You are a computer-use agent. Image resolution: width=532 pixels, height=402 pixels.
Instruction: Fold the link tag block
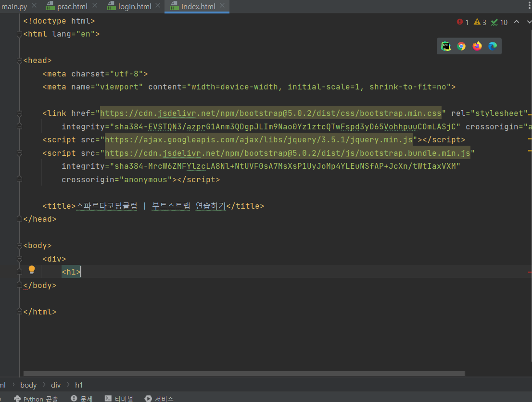[19, 113]
